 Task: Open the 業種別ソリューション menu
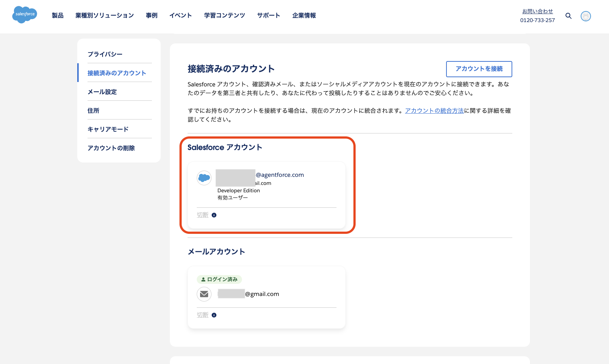tap(104, 15)
